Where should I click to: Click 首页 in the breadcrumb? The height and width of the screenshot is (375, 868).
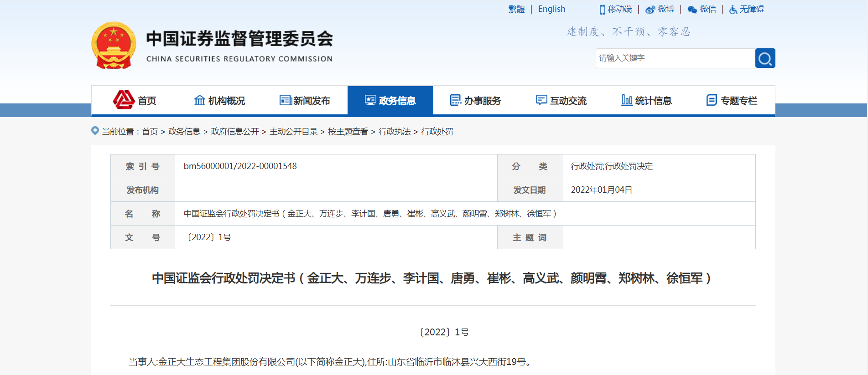click(x=150, y=132)
